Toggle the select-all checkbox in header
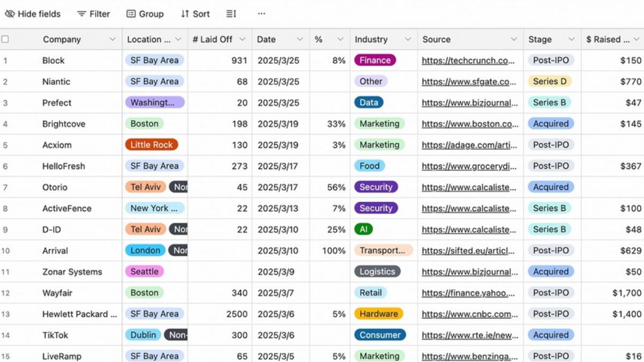 coord(5,39)
